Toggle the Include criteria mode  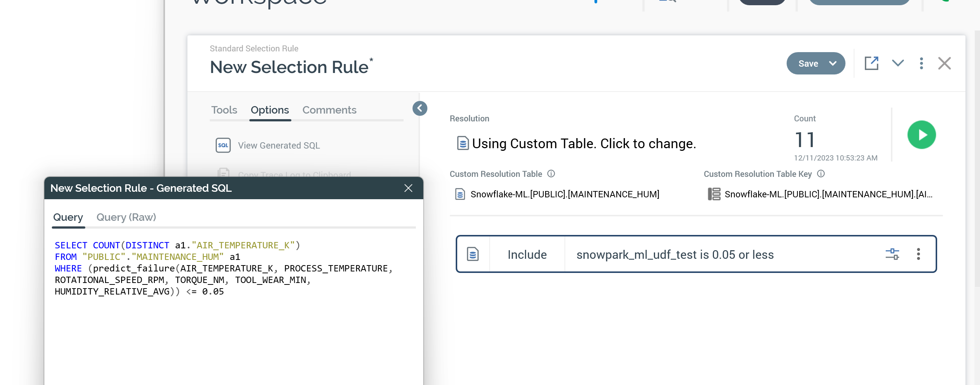(527, 255)
